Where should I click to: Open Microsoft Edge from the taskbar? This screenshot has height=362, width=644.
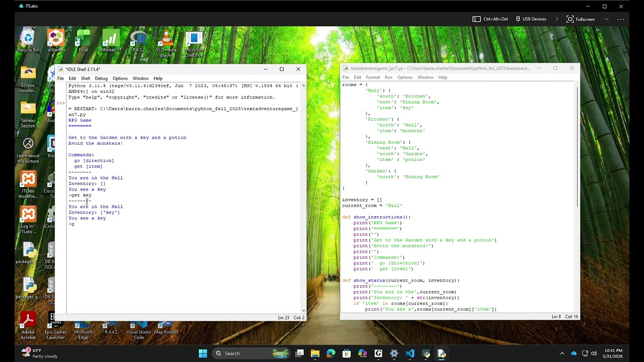click(331, 353)
